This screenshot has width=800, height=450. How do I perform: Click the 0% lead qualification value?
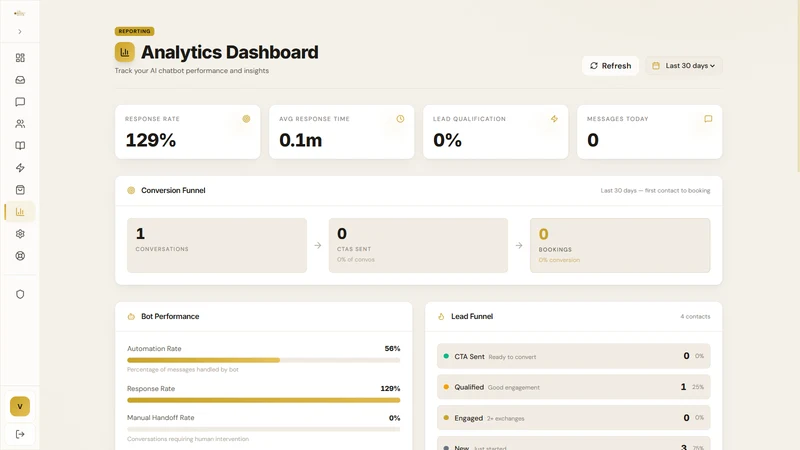coord(447,140)
